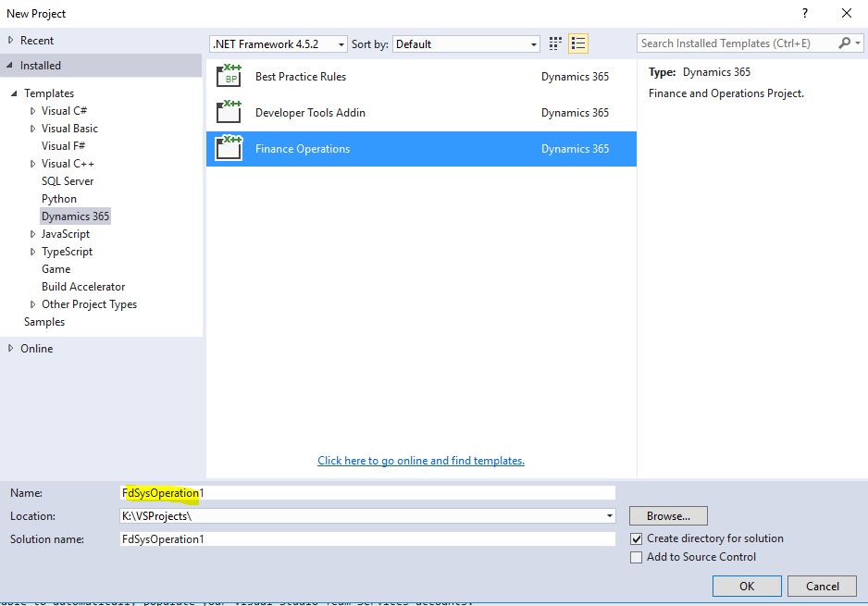Open the online templates link
This screenshot has height=606, width=868.
tap(421, 461)
